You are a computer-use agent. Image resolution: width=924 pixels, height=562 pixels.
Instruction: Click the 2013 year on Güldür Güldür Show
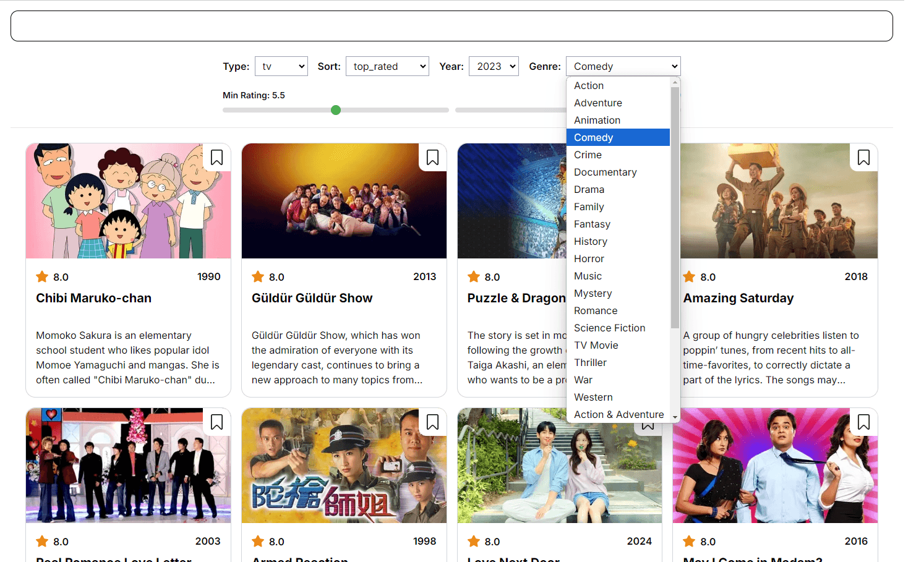click(425, 276)
